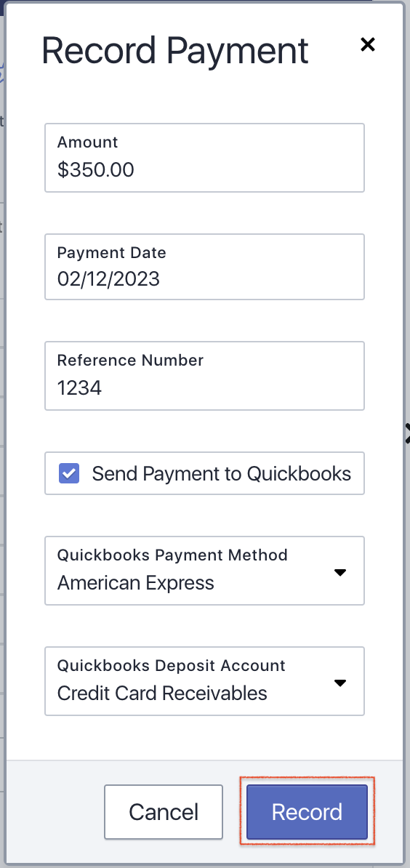This screenshot has height=868, width=410.
Task: Cancel the payment recording
Action: click(164, 812)
